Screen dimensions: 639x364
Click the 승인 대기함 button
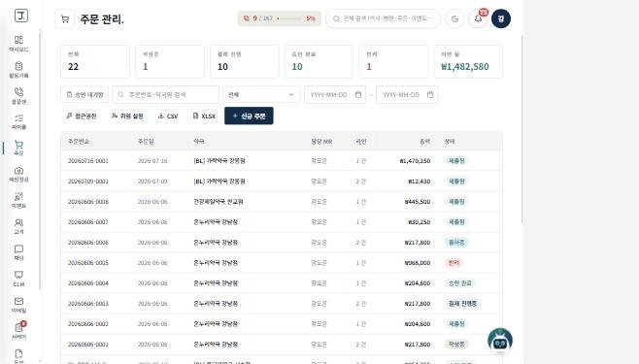84,94
